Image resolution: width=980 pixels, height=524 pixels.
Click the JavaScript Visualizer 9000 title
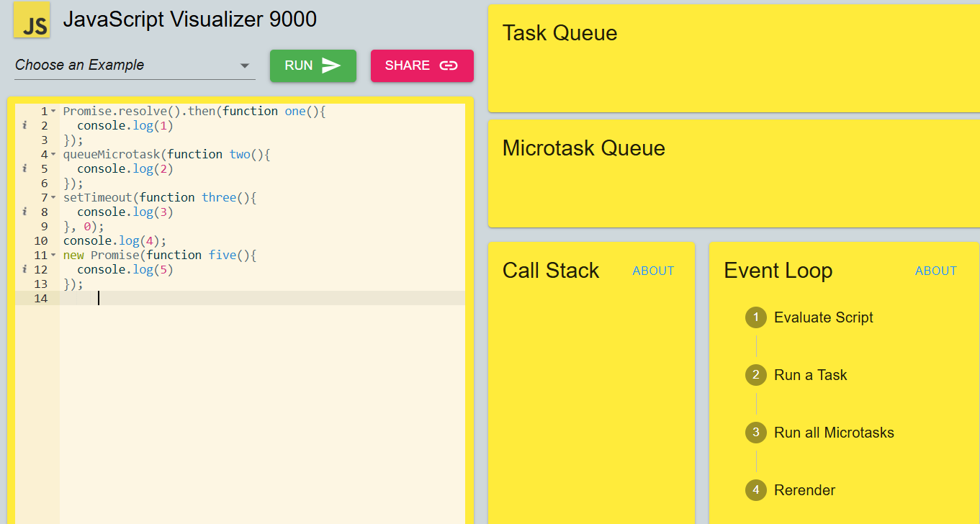pos(190,19)
